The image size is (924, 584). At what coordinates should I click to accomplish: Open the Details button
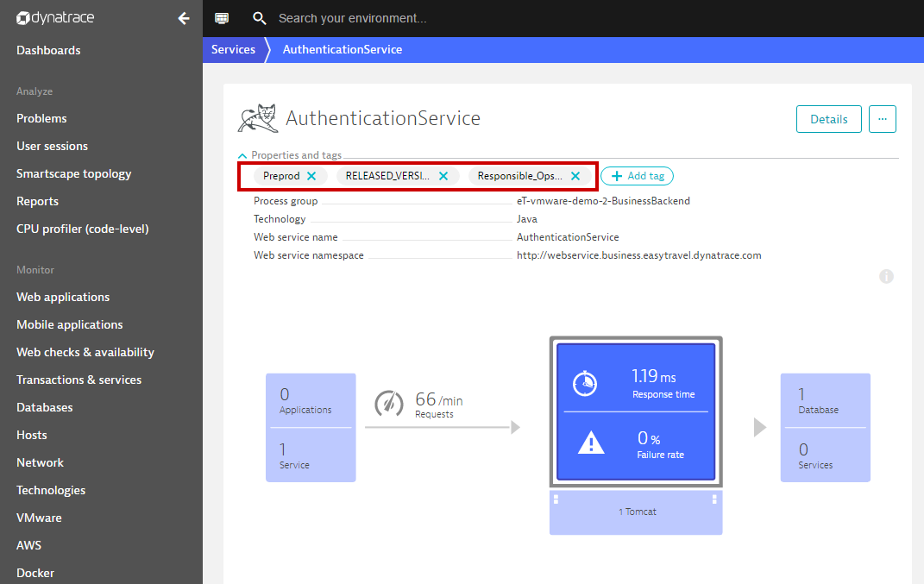pyautogui.click(x=828, y=119)
